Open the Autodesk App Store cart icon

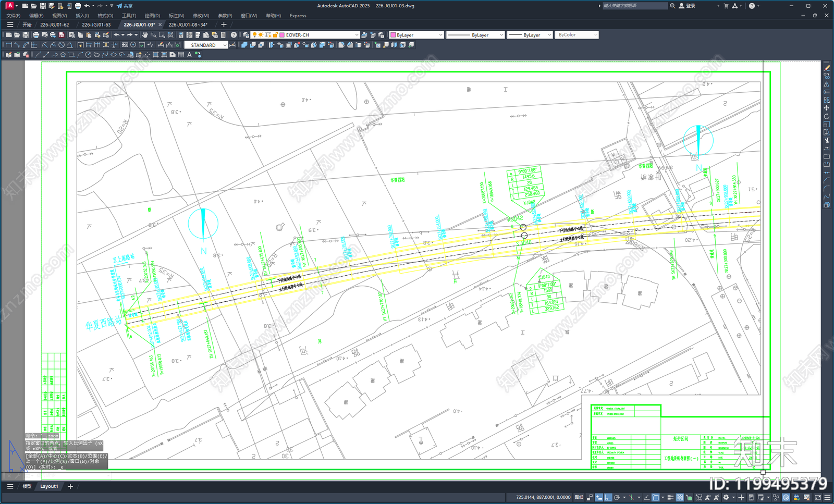726,6
